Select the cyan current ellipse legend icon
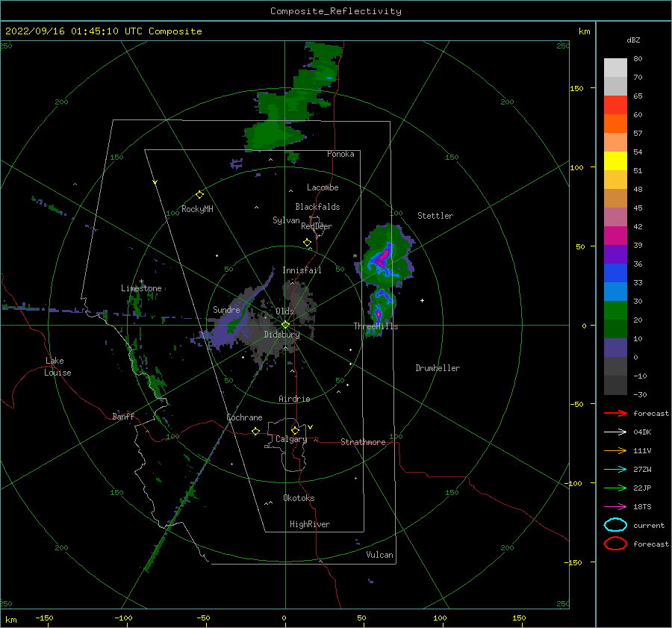672x628 pixels. coord(615,525)
